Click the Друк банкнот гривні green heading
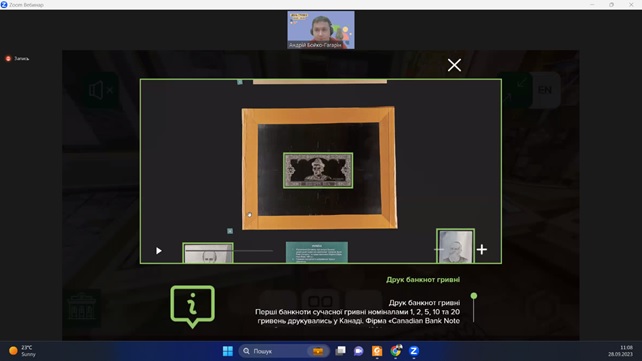 click(x=423, y=280)
